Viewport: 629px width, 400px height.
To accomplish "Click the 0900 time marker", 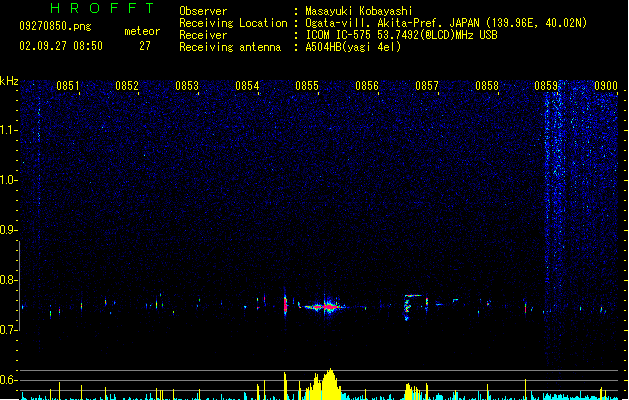I will point(606,86).
